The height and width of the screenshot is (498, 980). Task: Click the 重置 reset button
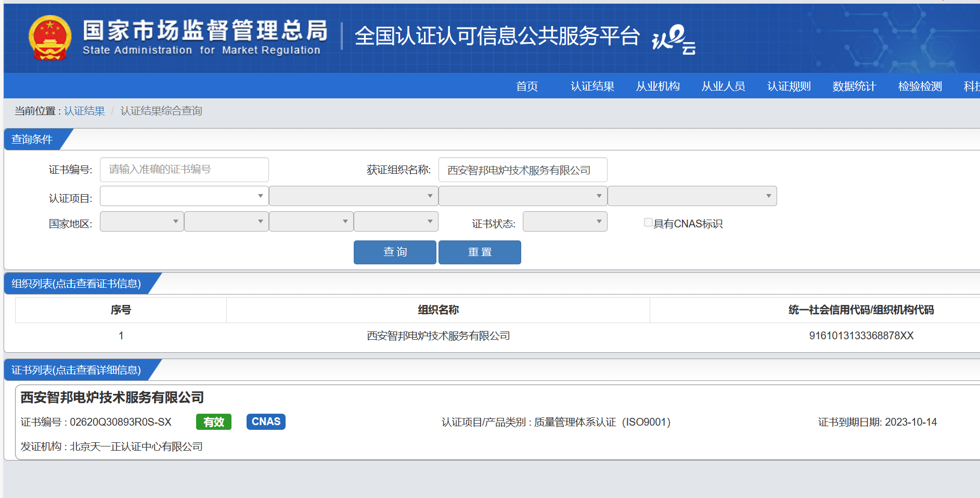point(480,252)
